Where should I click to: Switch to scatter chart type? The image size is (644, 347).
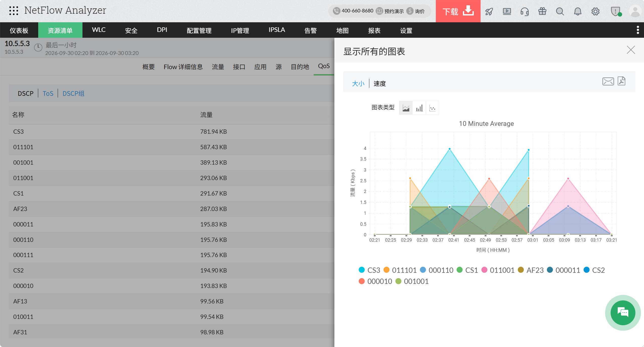click(x=433, y=108)
